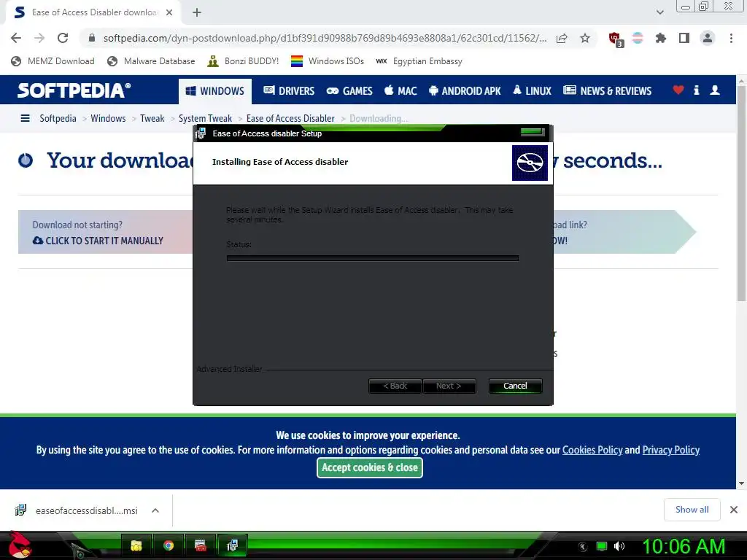Show all downloads

click(692, 510)
